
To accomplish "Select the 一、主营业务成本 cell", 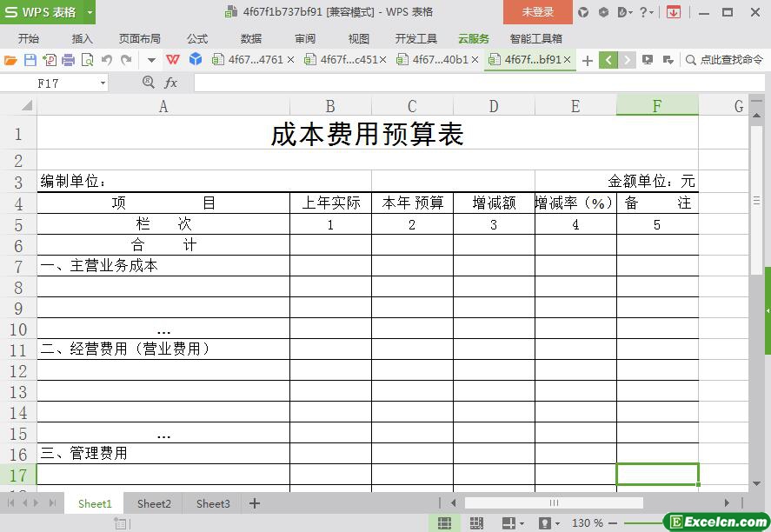I will coord(163,266).
